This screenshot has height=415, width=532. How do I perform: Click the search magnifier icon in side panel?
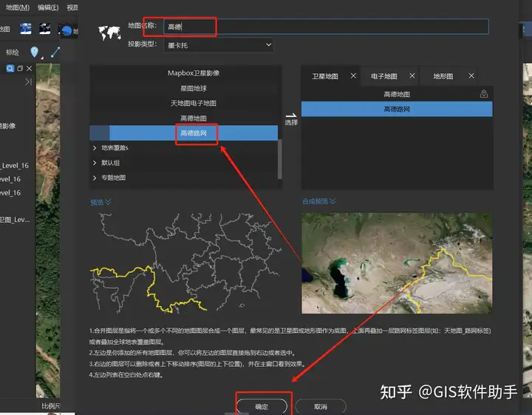tap(10, 69)
